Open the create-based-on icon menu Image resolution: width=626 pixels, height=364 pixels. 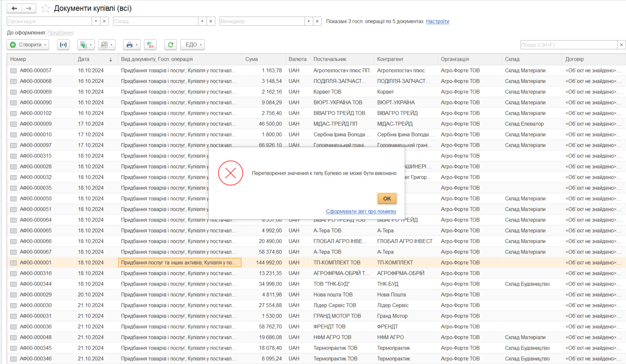[x=86, y=45]
